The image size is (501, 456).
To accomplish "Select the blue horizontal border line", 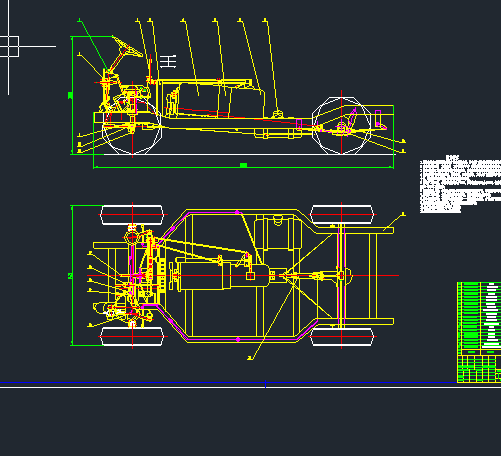I will (228, 383).
